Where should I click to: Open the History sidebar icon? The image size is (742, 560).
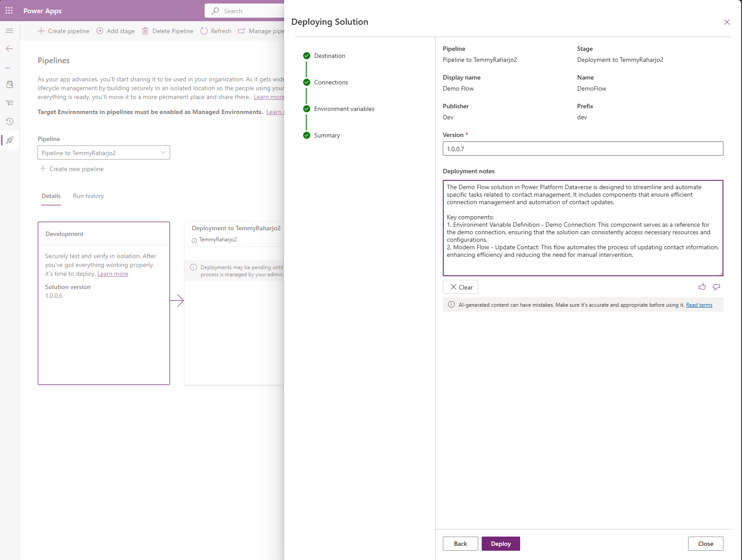pos(9,122)
